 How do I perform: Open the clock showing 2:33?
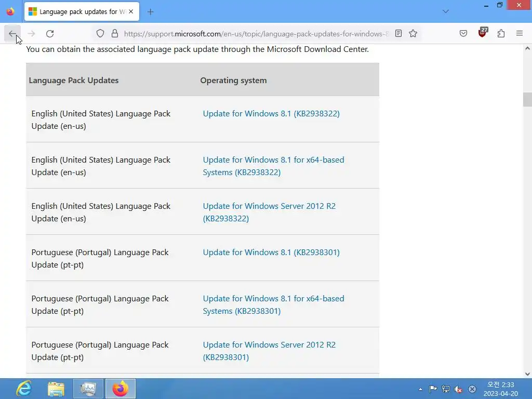coord(501,389)
